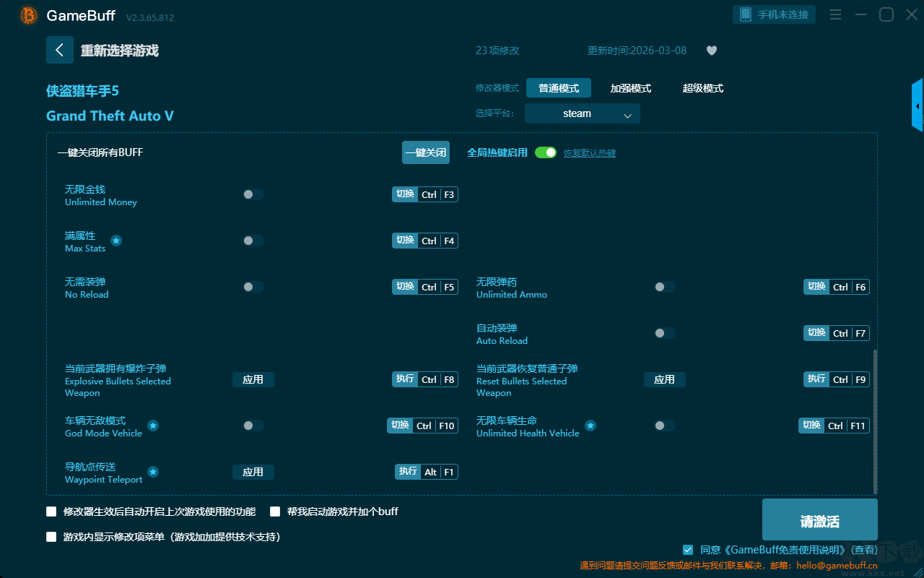Click the version number V2.3.65.812
Image resolution: width=924 pixels, height=578 pixels.
pyautogui.click(x=150, y=17)
